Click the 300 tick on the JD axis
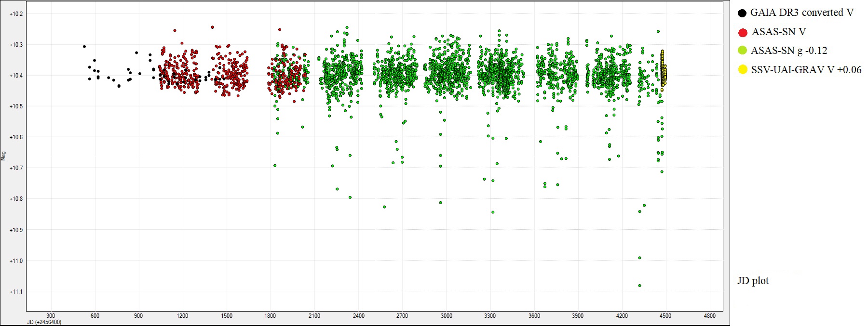This screenshot has width=868, height=326. pyautogui.click(x=51, y=316)
